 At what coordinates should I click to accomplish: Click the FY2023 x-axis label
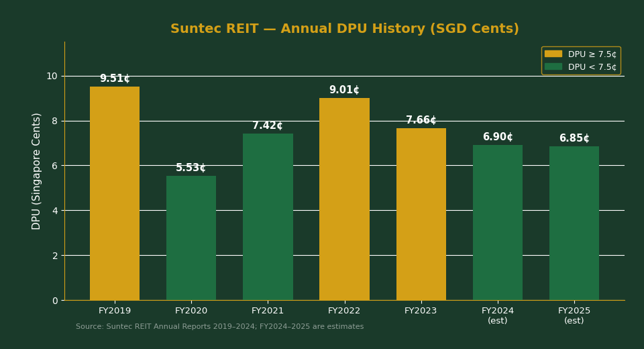point(421,311)
